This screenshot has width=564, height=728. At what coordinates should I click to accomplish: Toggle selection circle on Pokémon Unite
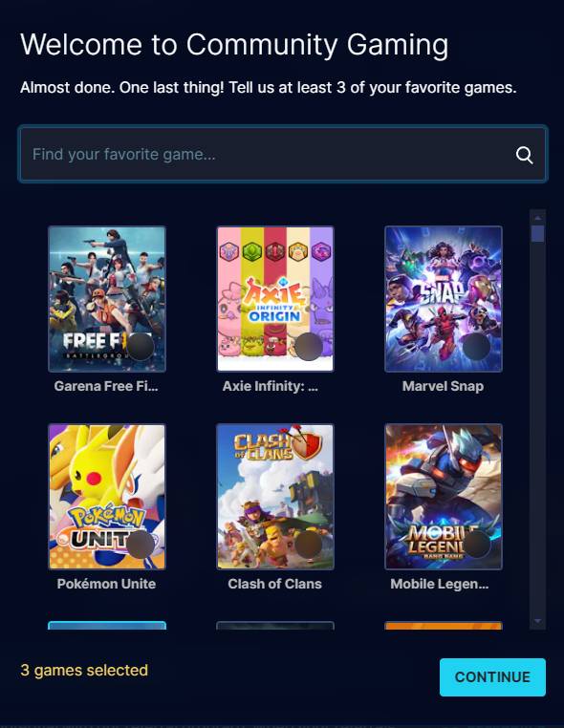point(141,545)
